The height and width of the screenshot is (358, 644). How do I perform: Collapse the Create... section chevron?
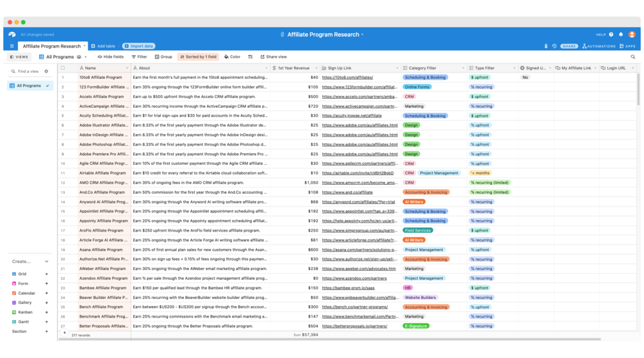click(x=46, y=261)
